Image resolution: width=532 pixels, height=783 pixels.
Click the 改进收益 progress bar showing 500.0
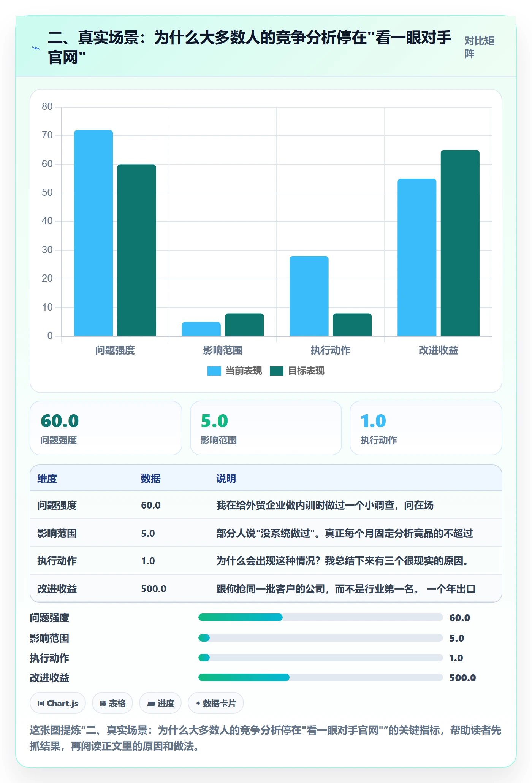click(321, 677)
